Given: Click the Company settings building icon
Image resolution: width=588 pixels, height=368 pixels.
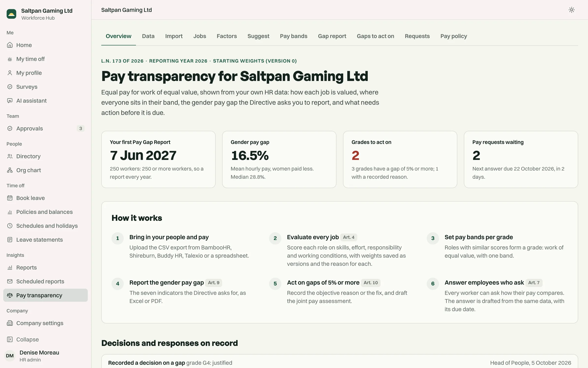Looking at the screenshot, I should [x=10, y=323].
